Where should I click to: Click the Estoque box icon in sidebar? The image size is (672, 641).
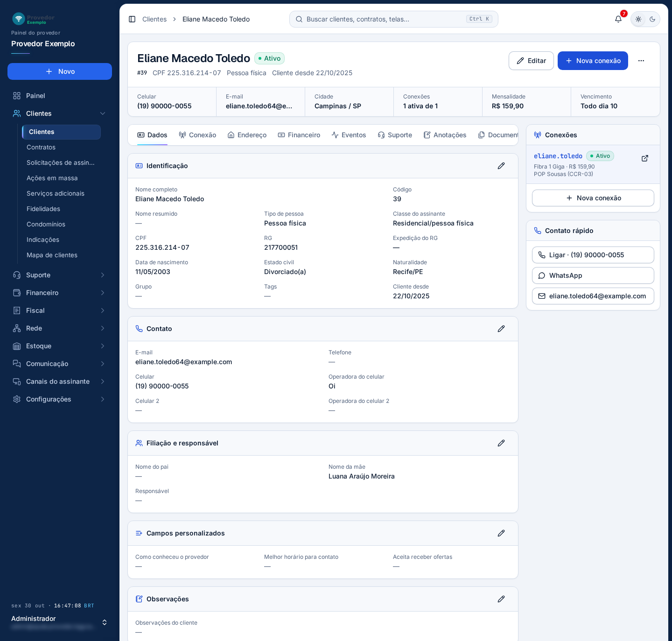coord(17,346)
